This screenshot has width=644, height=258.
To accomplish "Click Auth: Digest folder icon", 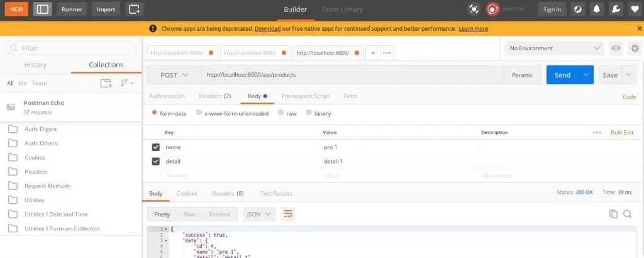I will 13,129.
